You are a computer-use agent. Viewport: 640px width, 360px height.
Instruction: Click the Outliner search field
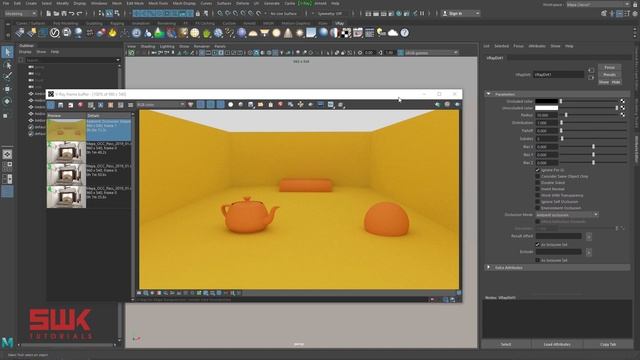pyautogui.click(x=71, y=60)
